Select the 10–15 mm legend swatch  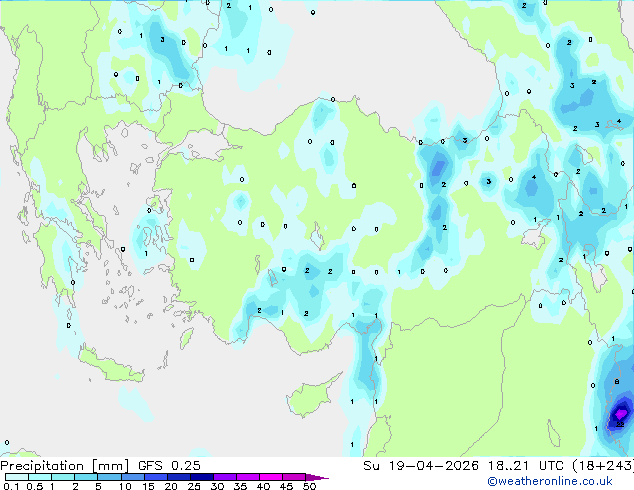(132, 477)
